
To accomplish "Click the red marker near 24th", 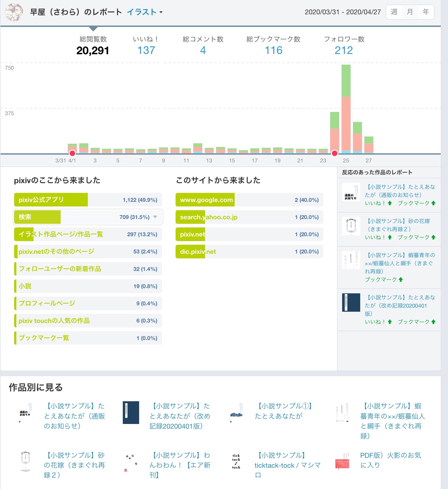I will 335,153.
